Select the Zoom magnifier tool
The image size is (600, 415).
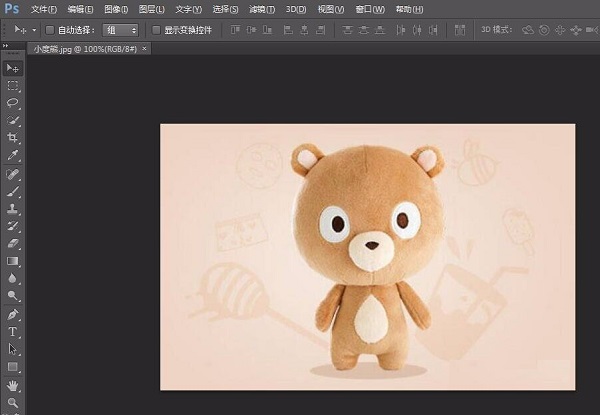coord(13,402)
